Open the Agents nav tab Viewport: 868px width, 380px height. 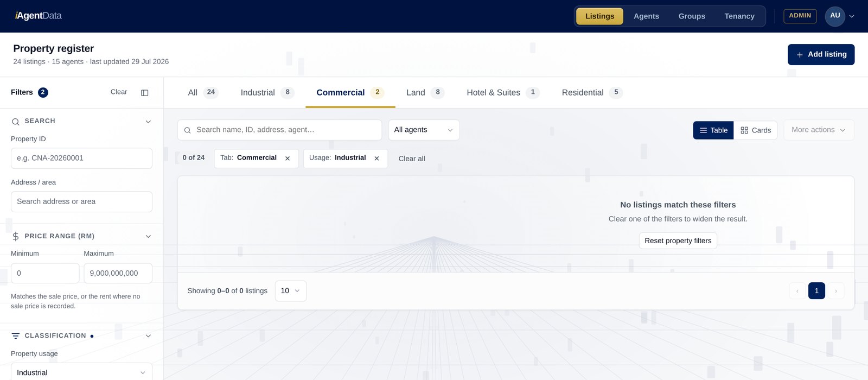[646, 16]
